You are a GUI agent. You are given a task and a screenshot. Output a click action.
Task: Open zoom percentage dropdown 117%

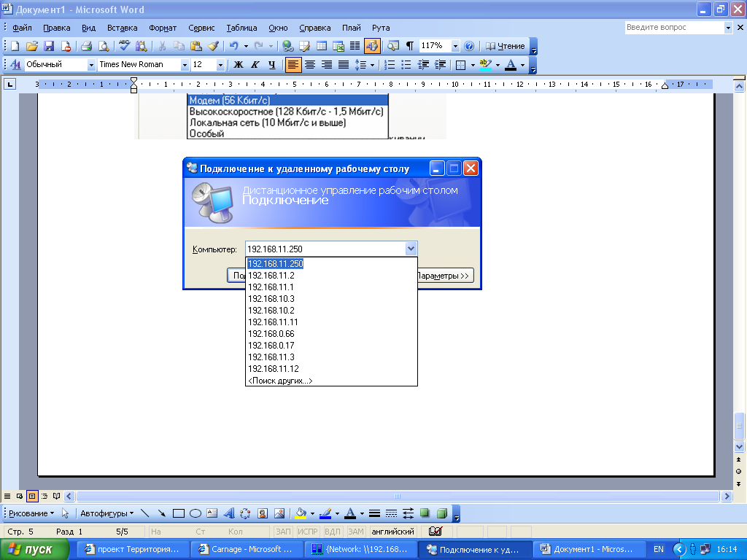(455, 46)
